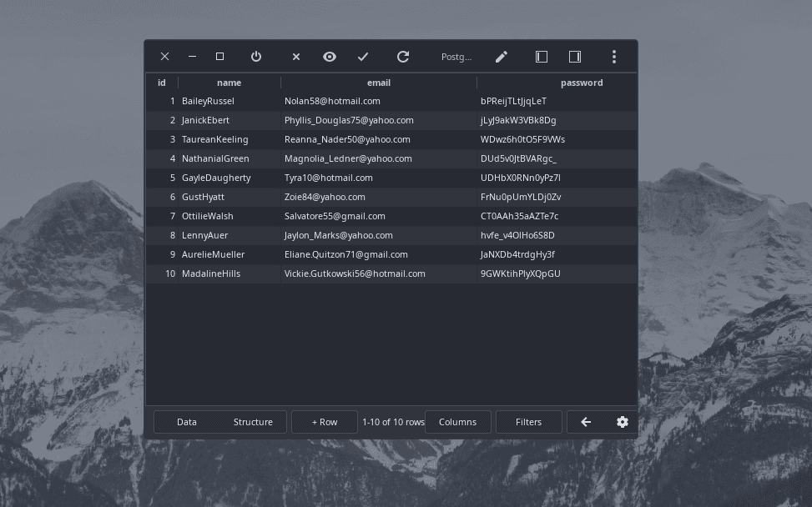Discard pending changes with the X icon
The height and width of the screenshot is (507, 812).
click(296, 57)
